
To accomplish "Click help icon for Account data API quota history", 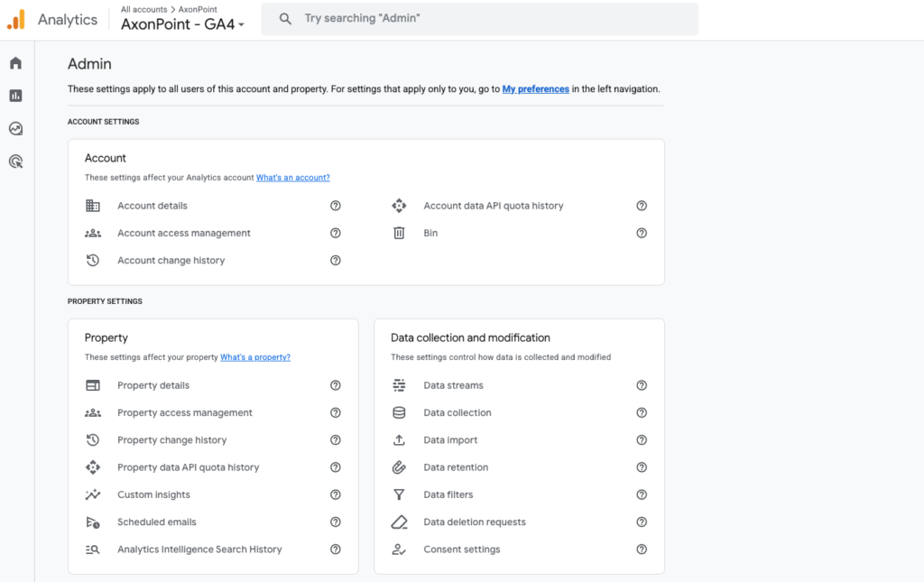I will (x=642, y=206).
